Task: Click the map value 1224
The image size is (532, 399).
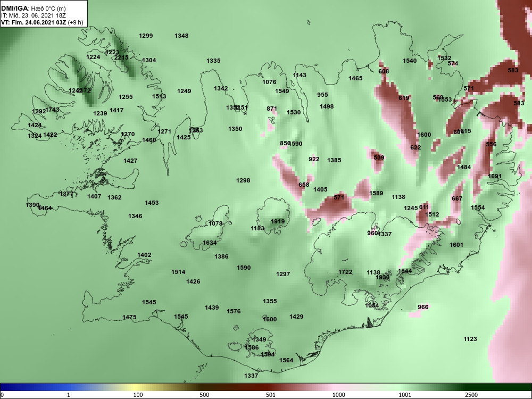Action: pyautogui.click(x=93, y=57)
